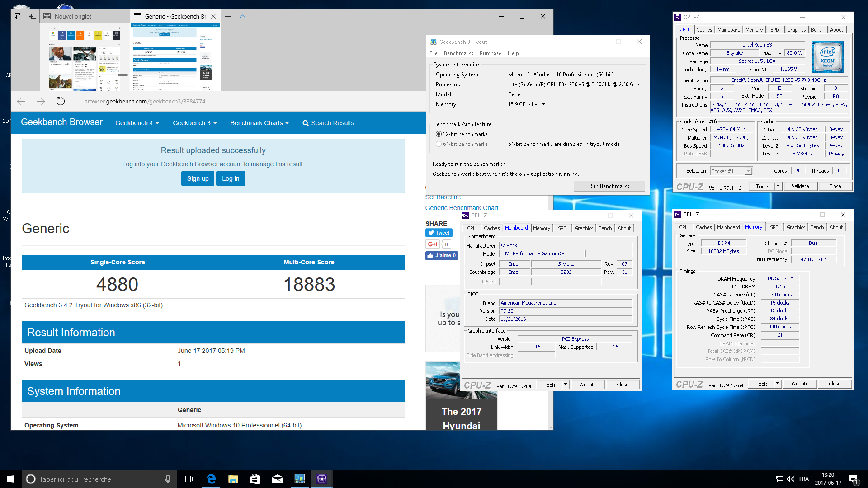Open the Help menu in Geekbench 3
This screenshot has width=868, height=488.
pos(513,53)
